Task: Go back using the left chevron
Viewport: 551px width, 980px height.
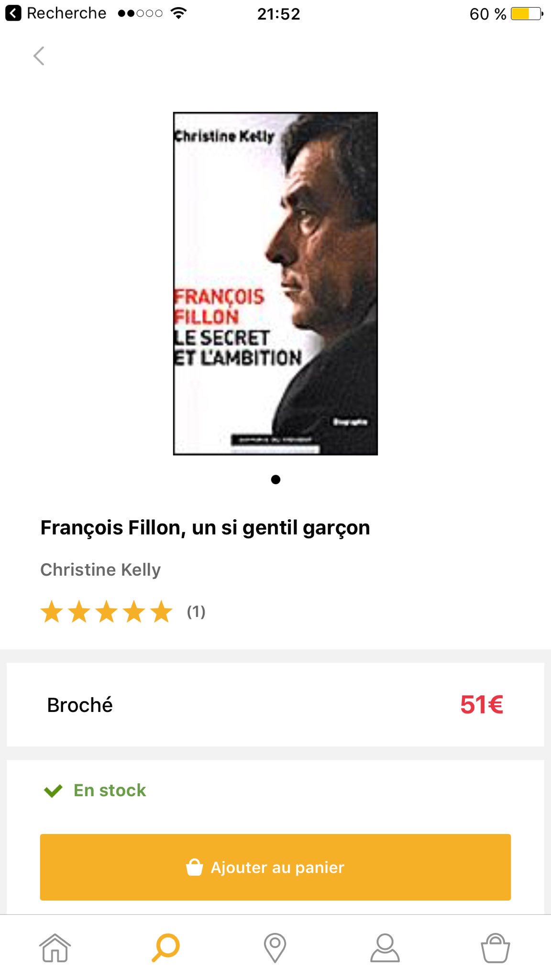Action: (x=39, y=56)
